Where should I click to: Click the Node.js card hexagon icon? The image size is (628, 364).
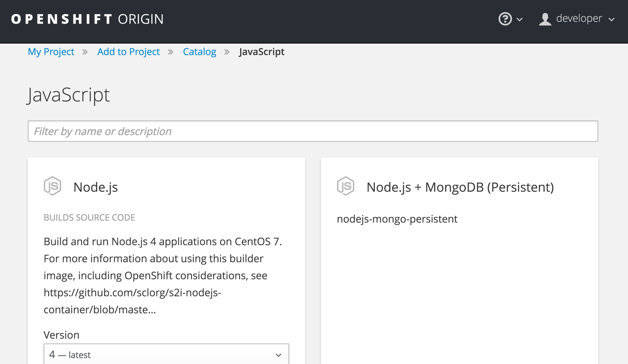(x=53, y=186)
